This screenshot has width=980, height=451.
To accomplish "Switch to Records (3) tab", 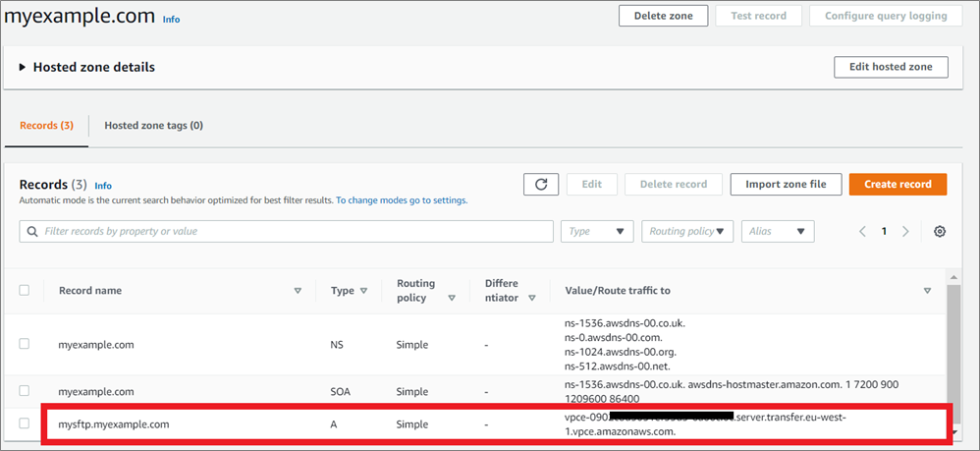I will coord(46,126).
